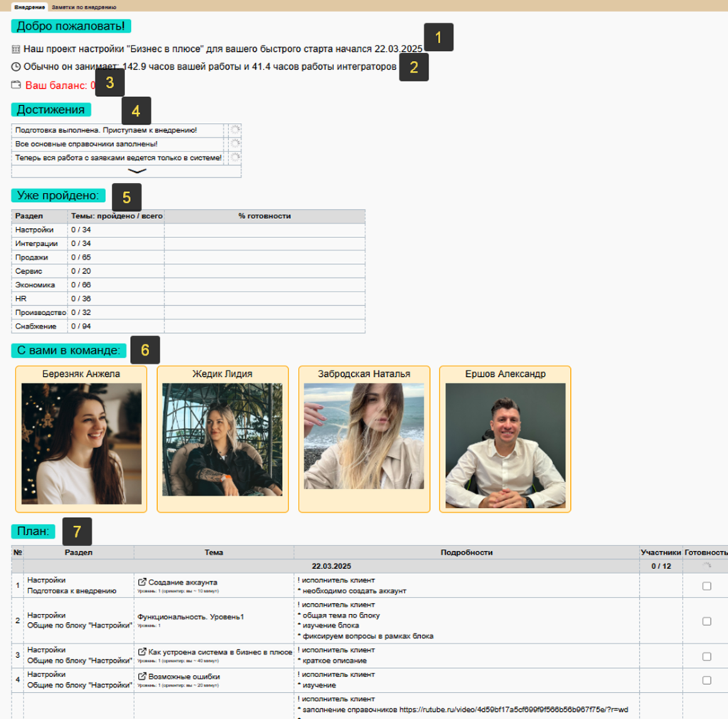Viewport: 728px width, 719px height.
Task: Select the "Внедрение" tab
Action: tap(30, 6)
